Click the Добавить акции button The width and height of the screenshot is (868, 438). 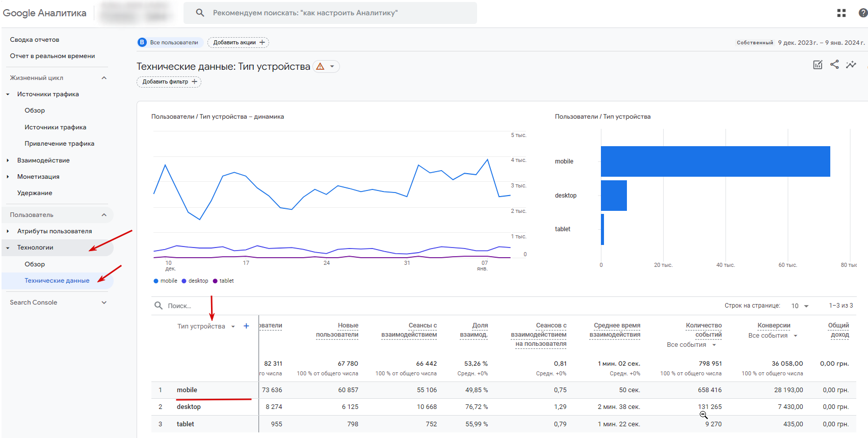[238, 43]
